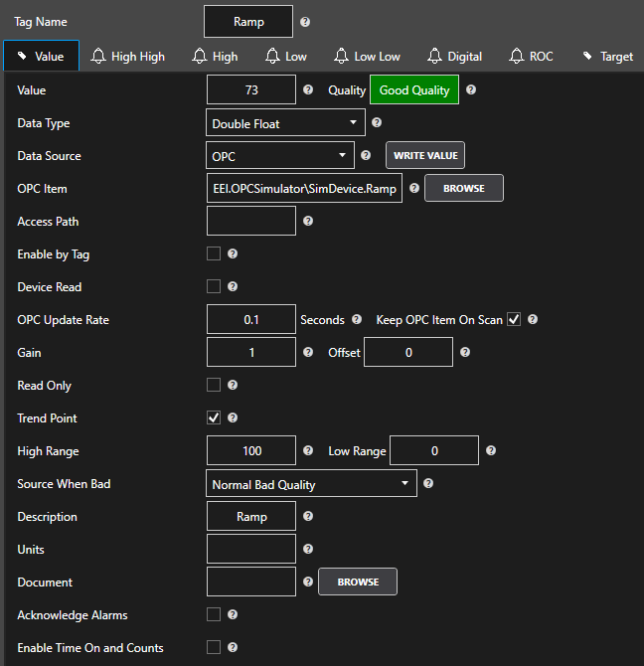644x666 pixels.
Task: Uncheck Keep OPC Item On Scan
Action: [514, 320]
